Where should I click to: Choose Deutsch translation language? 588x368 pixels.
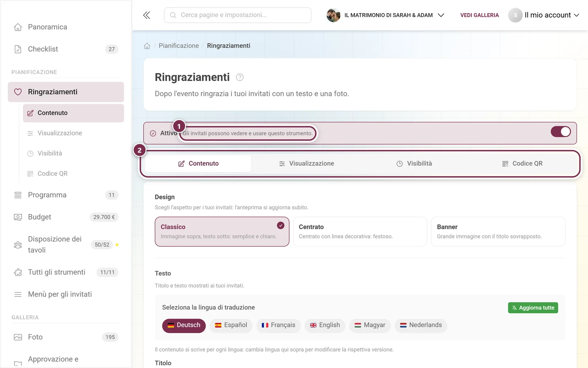184,325
